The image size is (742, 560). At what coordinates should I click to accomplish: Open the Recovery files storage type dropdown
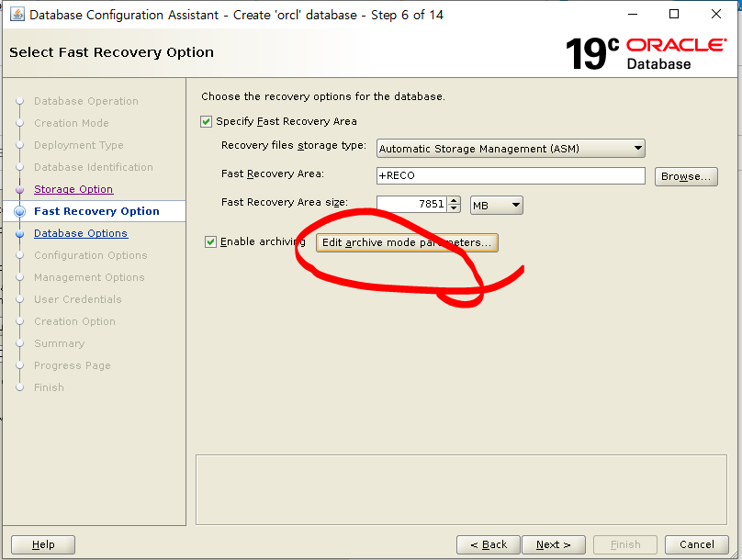point(511,149)
